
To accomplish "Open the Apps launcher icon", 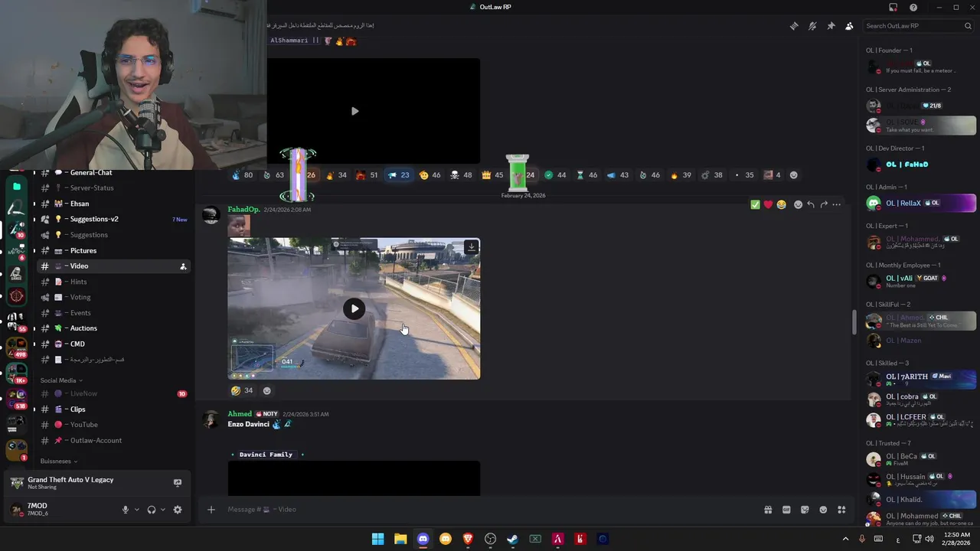I will 841,510.
